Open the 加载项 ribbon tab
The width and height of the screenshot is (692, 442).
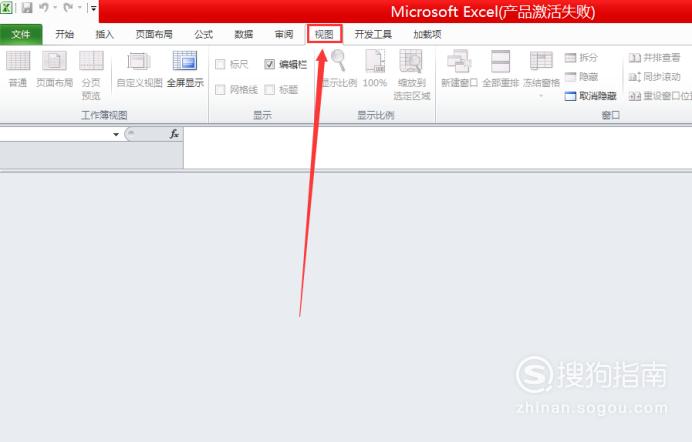[427, 34]
